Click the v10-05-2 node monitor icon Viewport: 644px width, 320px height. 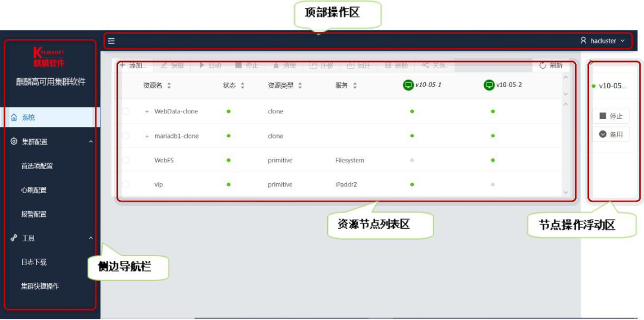(x=489, y=85)
